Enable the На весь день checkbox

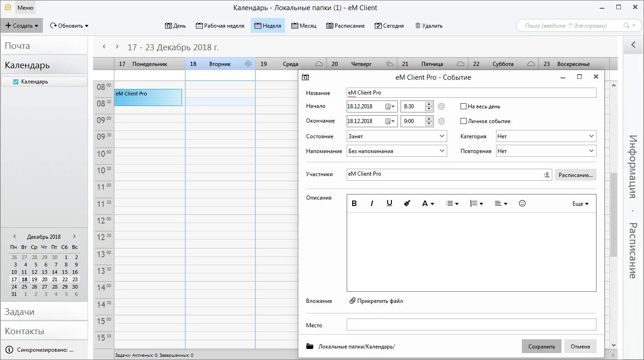[x=464, y=106]
